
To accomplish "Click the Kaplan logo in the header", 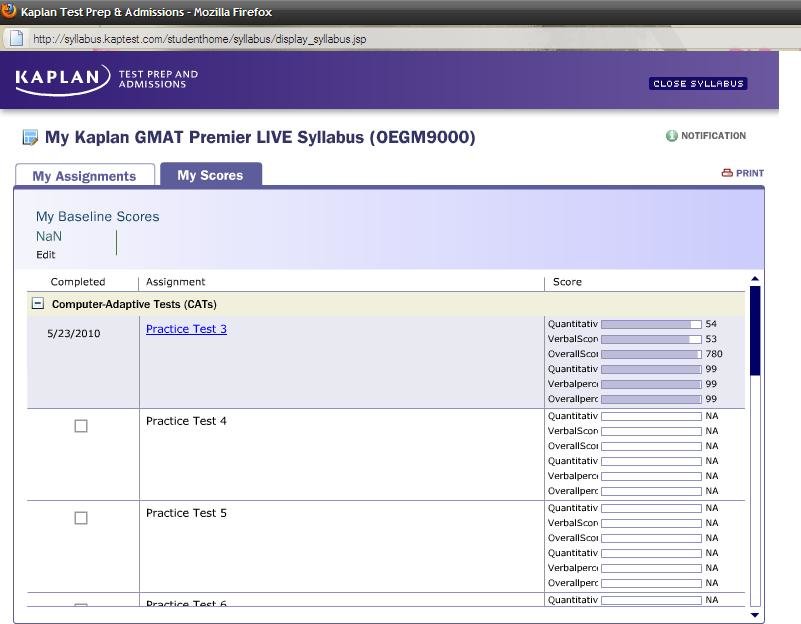I will coord(62,80).
